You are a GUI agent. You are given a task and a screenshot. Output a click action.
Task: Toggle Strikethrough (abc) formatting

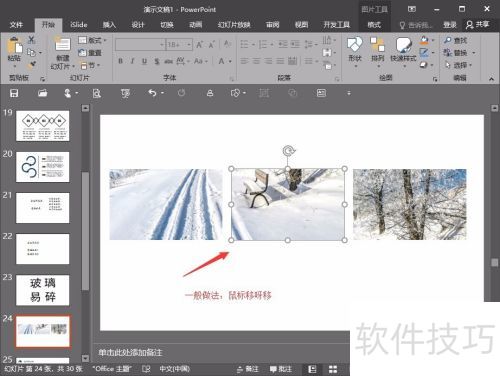point(168,61)
